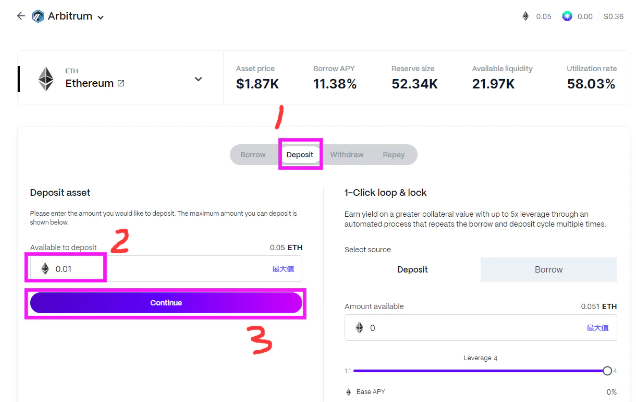
Task: Open the Ethereum external link icon
Action: tap(121, 83)
